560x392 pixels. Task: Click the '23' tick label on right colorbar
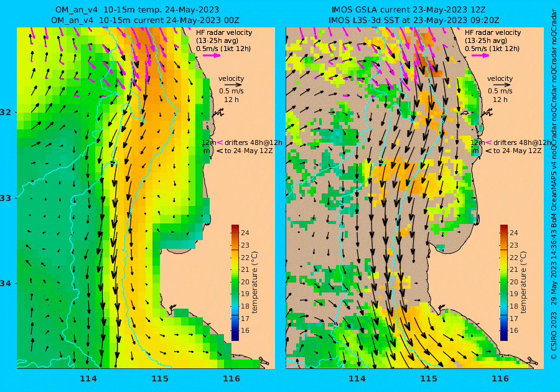click(513, 245)
